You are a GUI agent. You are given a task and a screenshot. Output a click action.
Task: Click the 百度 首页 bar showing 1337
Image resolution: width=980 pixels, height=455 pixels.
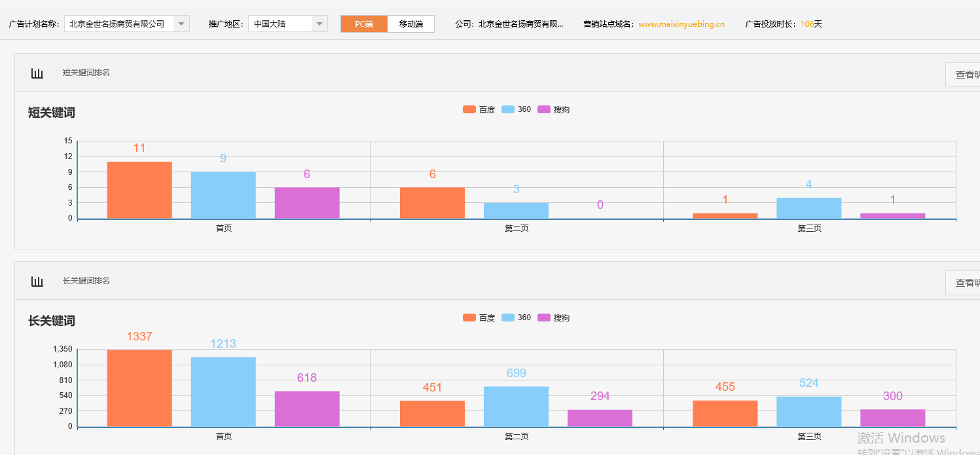[x=139, y=388]
